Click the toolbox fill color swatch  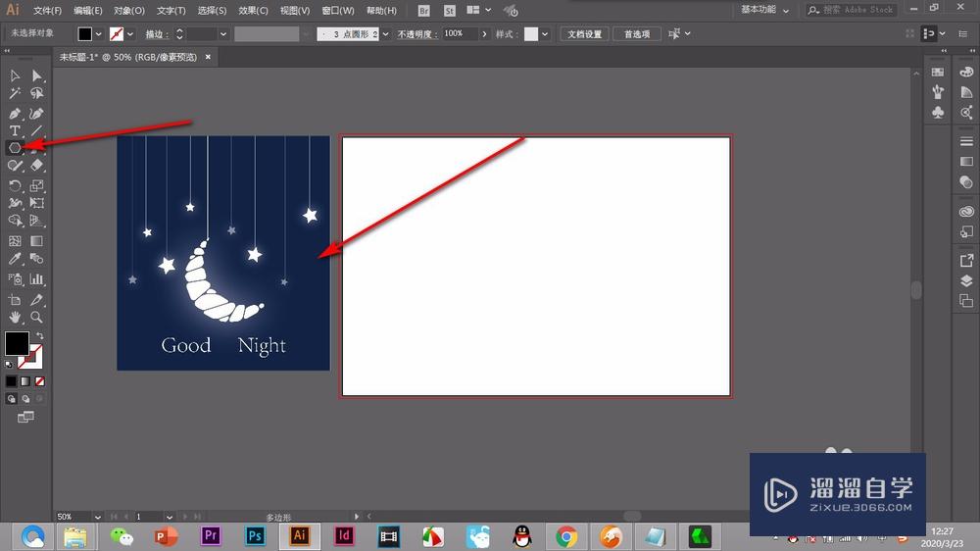(x=17, y=343)
